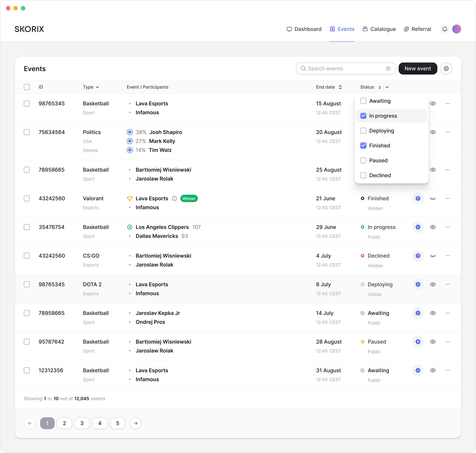
Task: Click Dallas Mavericks participant name
Action: point(157,236)
